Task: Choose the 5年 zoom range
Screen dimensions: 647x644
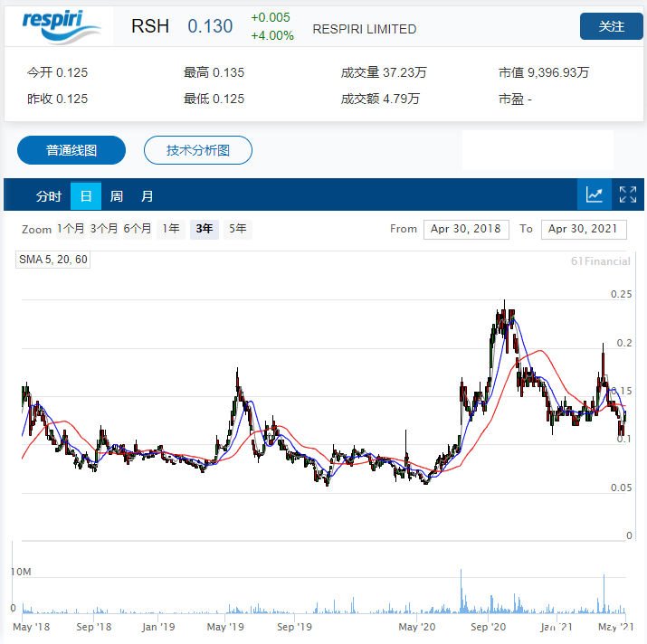Action: [x=238, y=229]
